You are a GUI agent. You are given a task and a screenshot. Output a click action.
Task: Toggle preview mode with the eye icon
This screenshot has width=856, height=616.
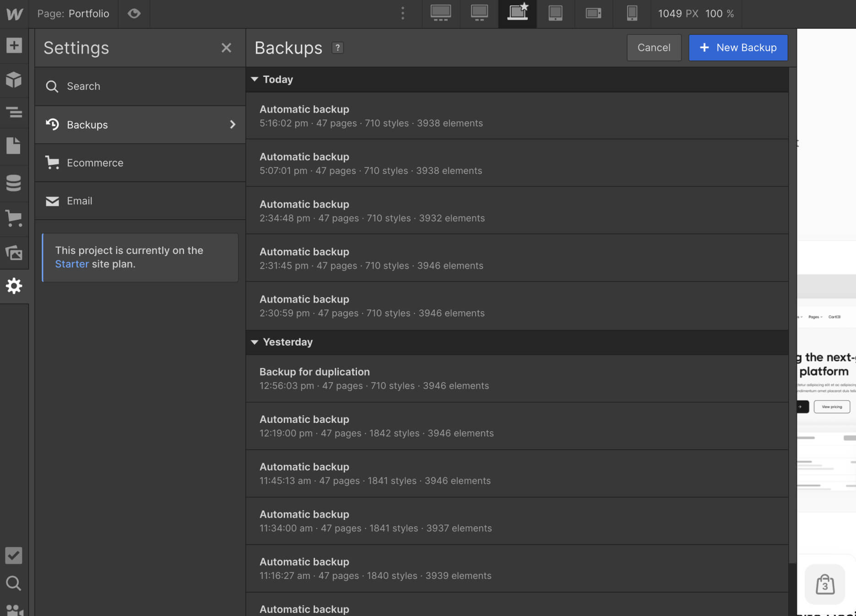[x=134, y=14]
